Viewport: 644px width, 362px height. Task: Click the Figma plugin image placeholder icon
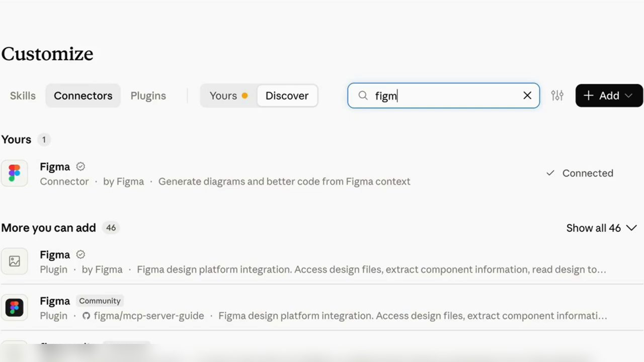14,261
